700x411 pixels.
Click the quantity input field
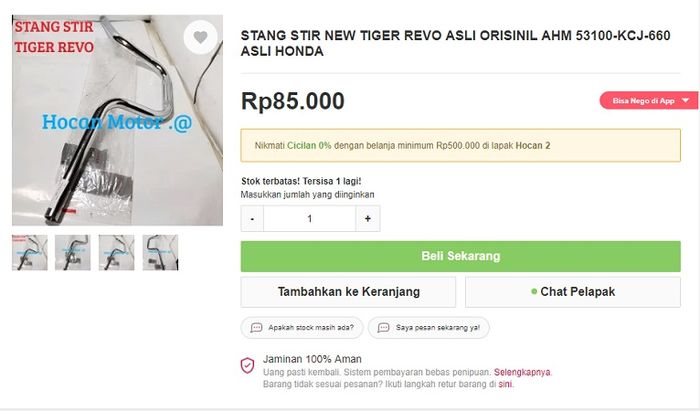[310, 218]
